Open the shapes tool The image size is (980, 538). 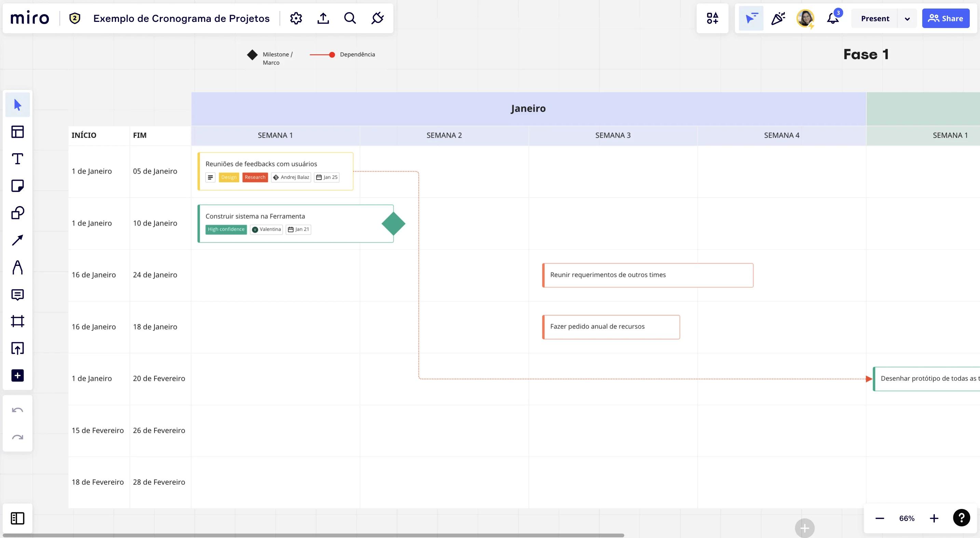click(17, 213)
